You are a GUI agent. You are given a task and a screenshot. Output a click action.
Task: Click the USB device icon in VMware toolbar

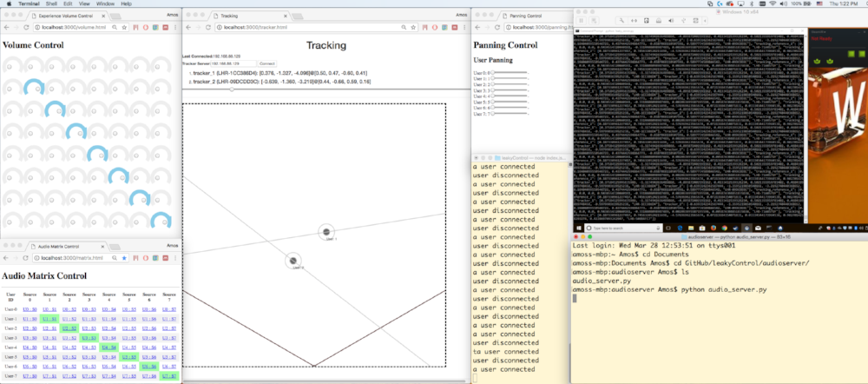click(684, 21)
